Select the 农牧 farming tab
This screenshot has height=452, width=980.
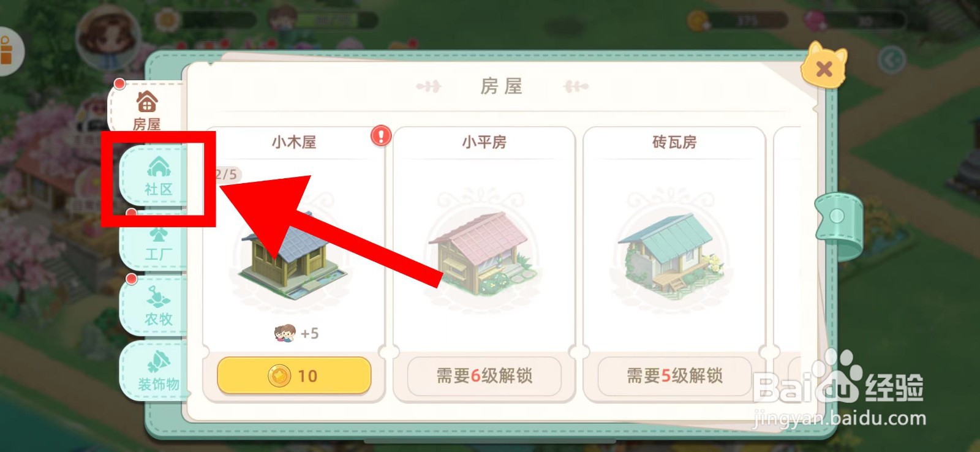(158, 306)
